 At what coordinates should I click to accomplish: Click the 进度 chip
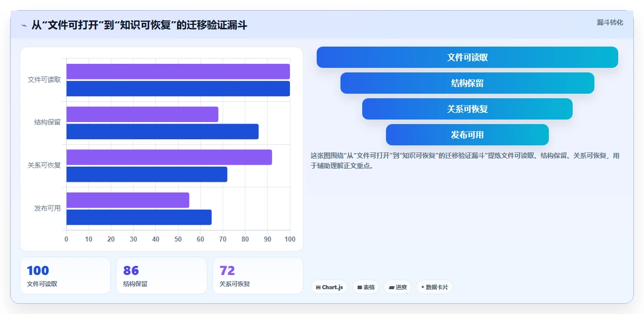point(398,287)
